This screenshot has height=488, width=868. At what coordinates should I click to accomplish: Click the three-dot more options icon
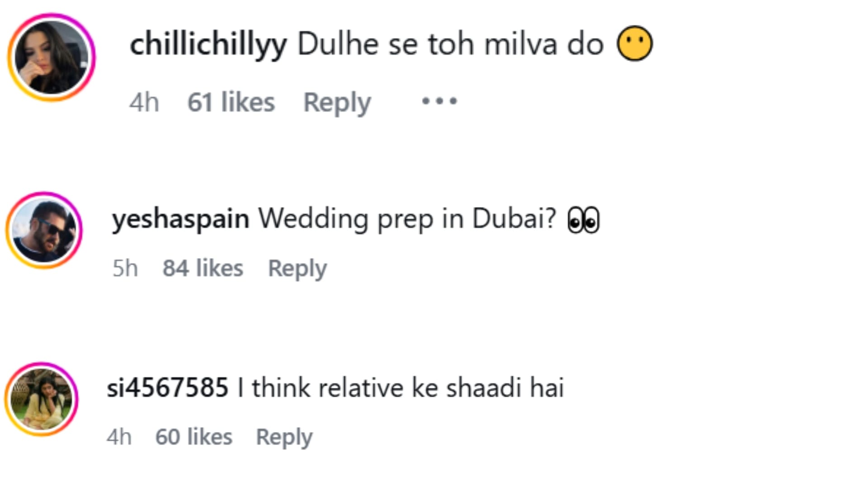point(439,101)
